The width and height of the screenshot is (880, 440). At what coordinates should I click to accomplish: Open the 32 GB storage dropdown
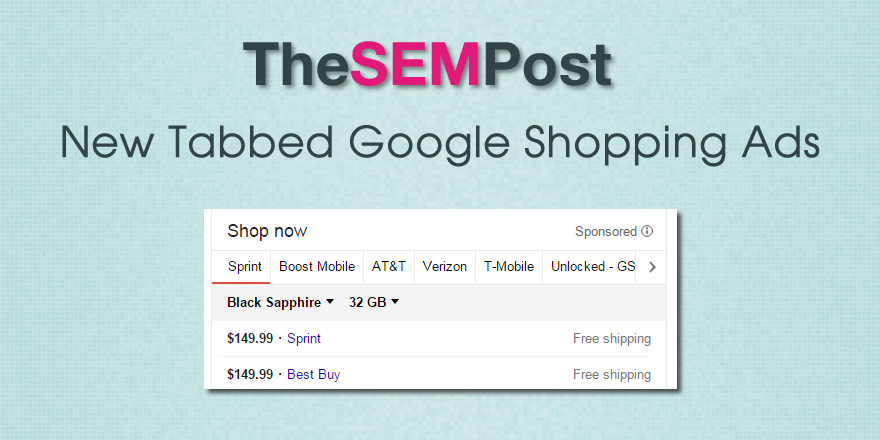[374, 302]
